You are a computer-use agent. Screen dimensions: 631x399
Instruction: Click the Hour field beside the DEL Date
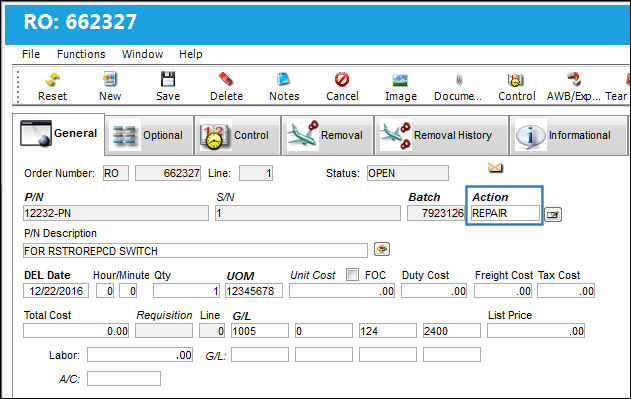[x=105, y=291]
